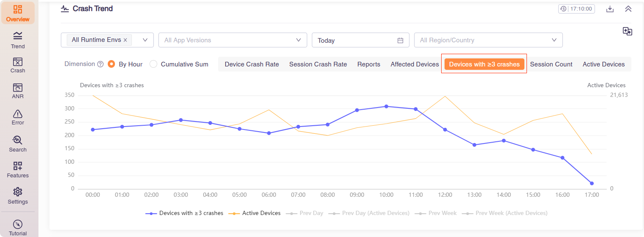Screen dimensions: 644x237
Task: Open the ANR sidebar page
Action: 18,91
